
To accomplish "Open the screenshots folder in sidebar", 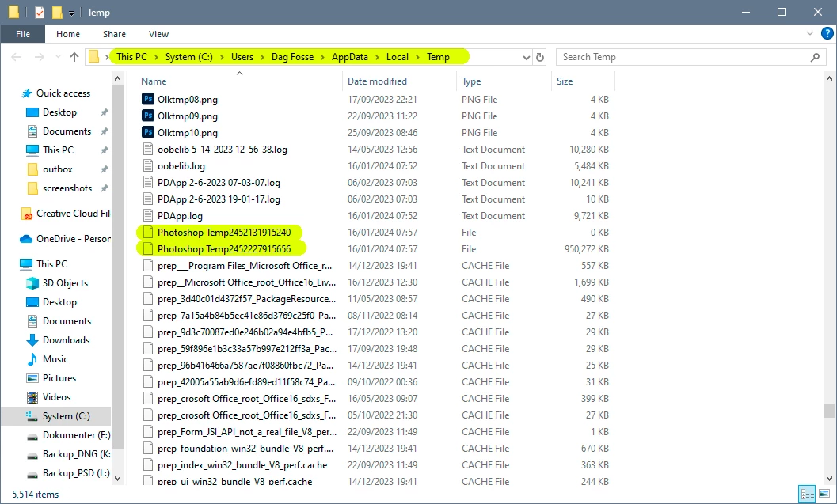I will click(67, 188).
